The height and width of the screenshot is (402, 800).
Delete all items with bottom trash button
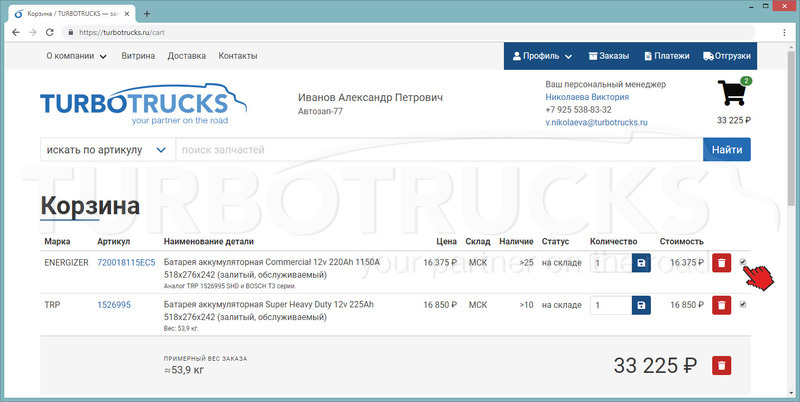point(721,365)
